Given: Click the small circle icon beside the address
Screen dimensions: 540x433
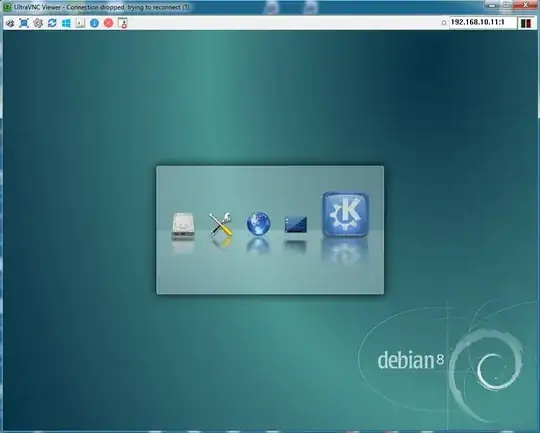Looking at the screenshot, I should 444,23.
